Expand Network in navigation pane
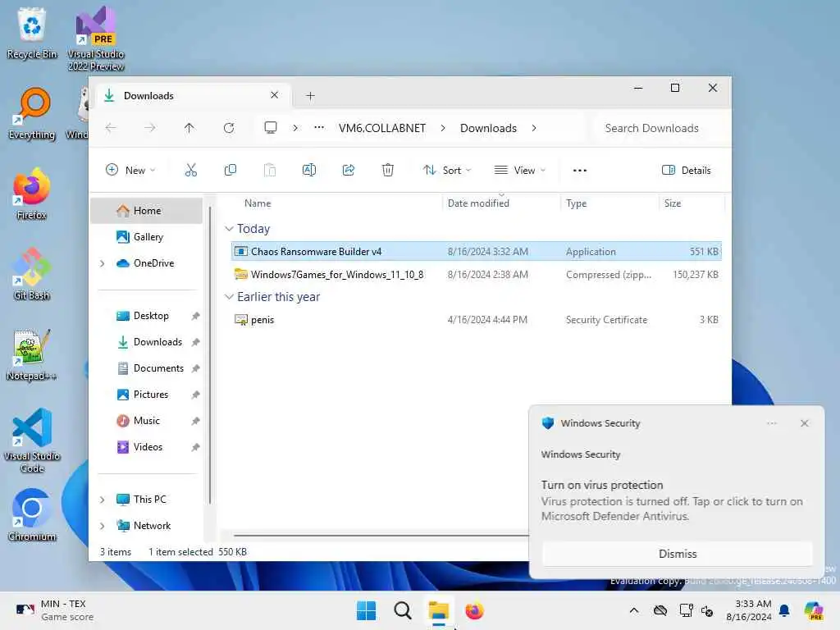 (103, 526)
